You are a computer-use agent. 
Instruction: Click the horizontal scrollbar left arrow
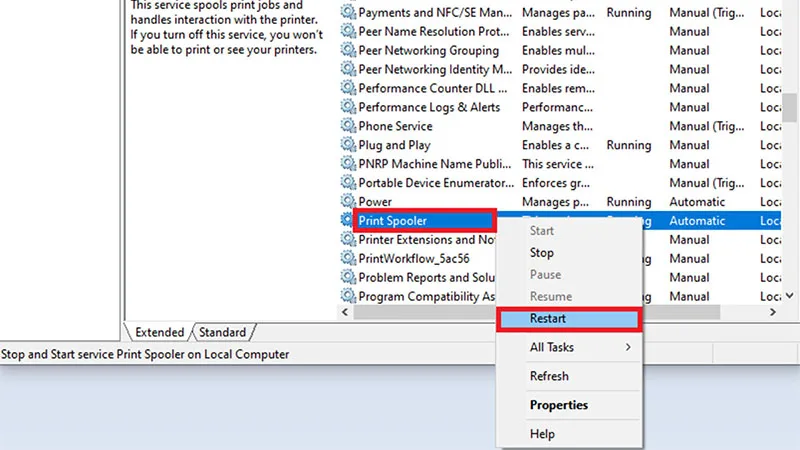345,312
